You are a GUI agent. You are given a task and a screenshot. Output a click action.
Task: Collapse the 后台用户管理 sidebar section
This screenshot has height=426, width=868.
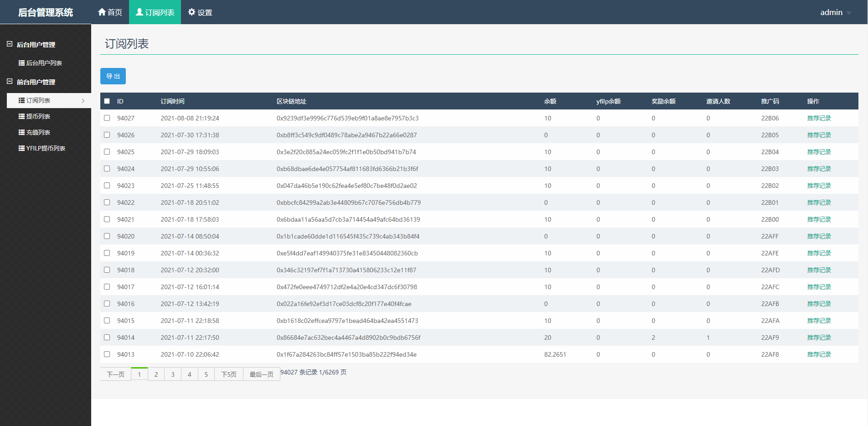[x=10, y=44]
